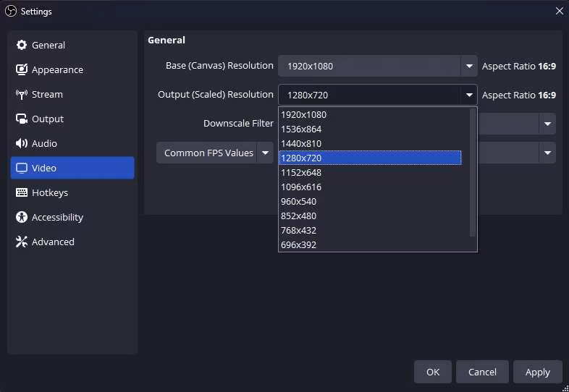Click the Appearance icon in sidebar
The image size is (569, 392).
tap(22, 70)
